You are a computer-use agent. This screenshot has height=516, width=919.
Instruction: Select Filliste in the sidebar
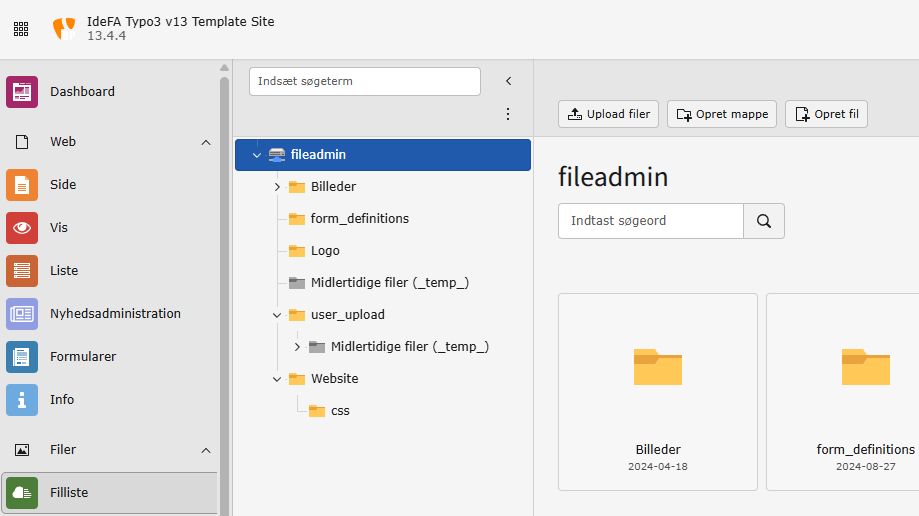click(x=110, y=493)
